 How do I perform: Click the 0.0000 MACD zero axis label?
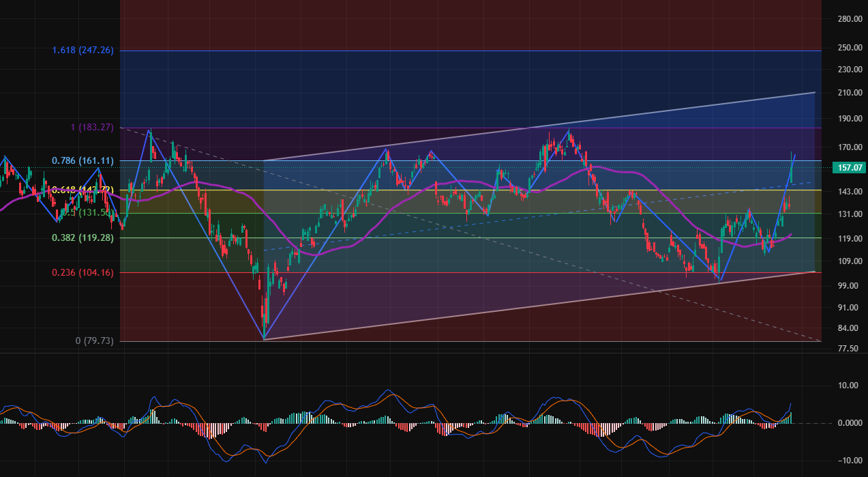[x=849, y=423]
